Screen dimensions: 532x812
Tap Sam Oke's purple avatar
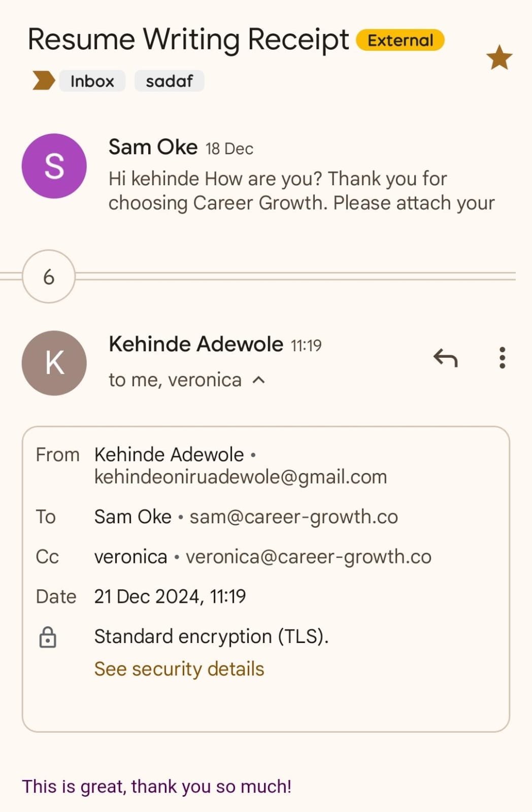pyautogui.click(x=54, y=166)
